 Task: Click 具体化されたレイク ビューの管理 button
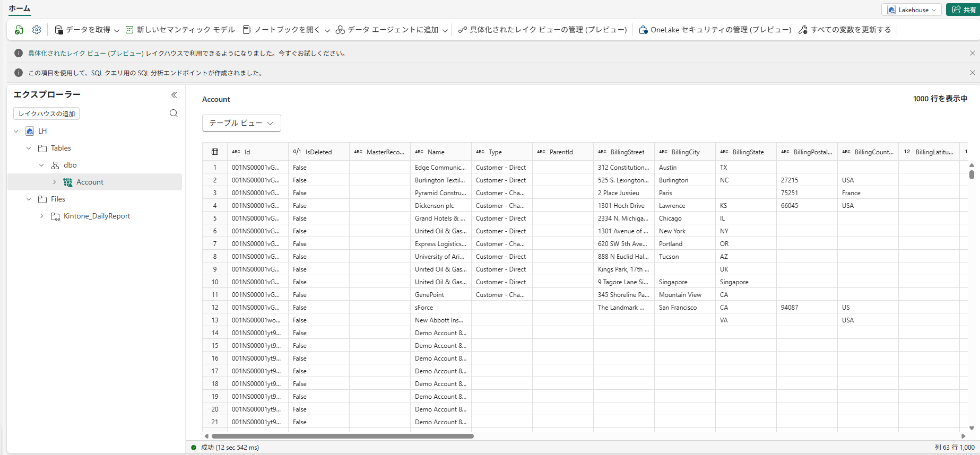543,30
